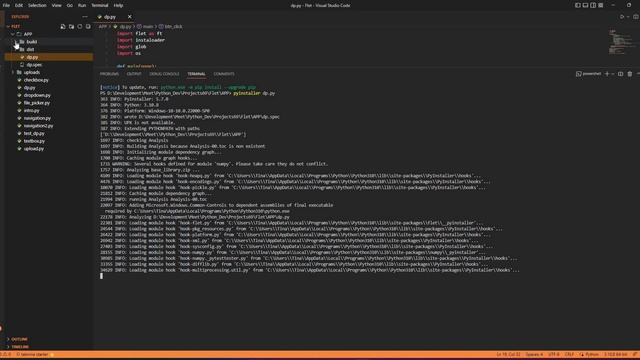Open the Terminal menu

[x=100, y=5]
